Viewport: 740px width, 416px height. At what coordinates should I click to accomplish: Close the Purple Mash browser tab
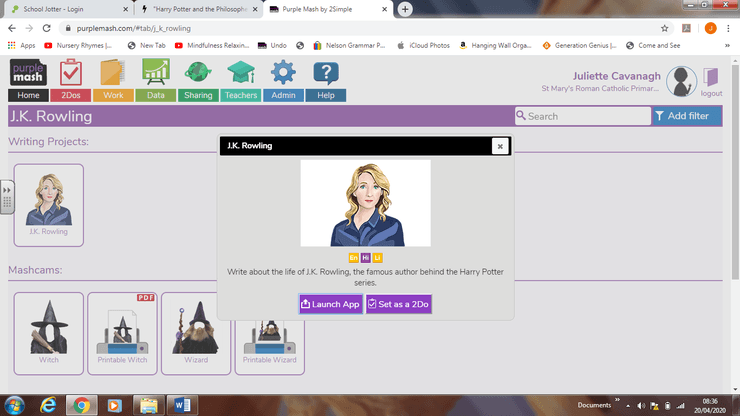(384, 9)
